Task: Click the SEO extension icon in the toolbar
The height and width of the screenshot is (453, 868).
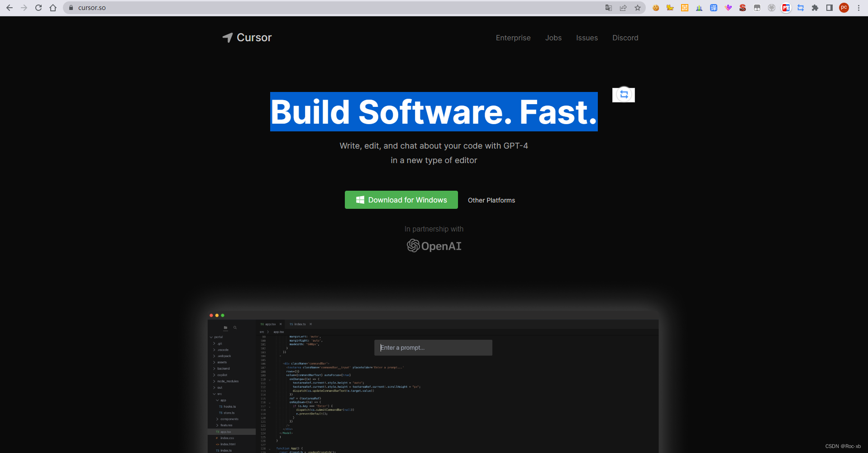Action: click(x=742, y=8)
